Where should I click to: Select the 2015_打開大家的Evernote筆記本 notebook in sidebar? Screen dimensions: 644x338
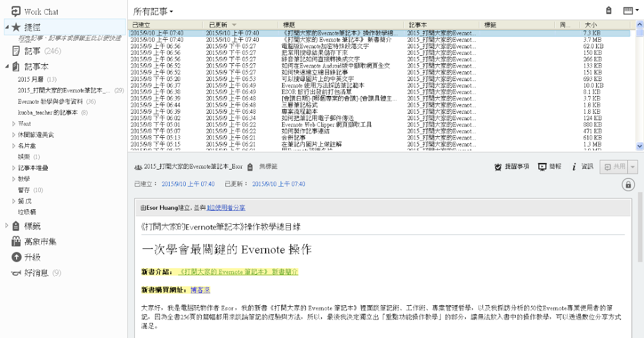point(71,91)
